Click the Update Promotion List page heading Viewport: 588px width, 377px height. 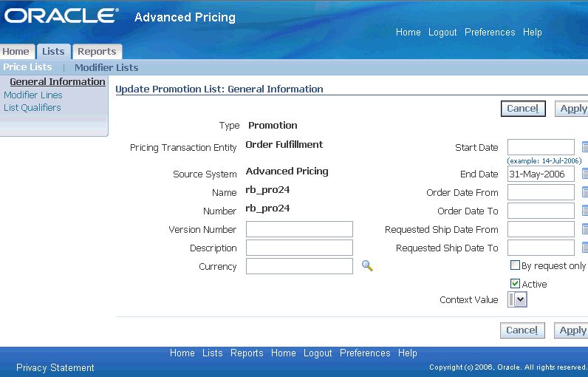[219, 89]
